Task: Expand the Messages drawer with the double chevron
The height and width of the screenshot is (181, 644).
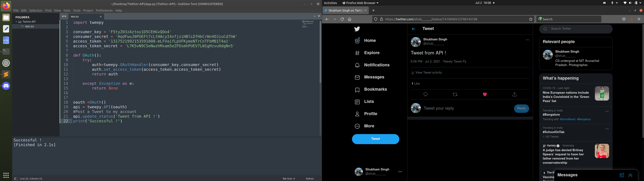Action: pyautogui.click(x=630, y=175)
